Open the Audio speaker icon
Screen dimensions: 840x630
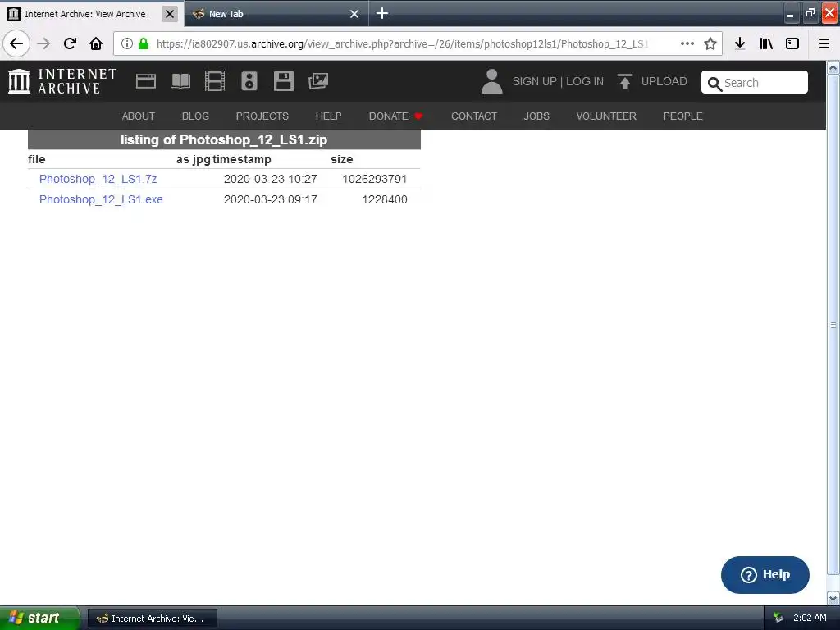249,81
